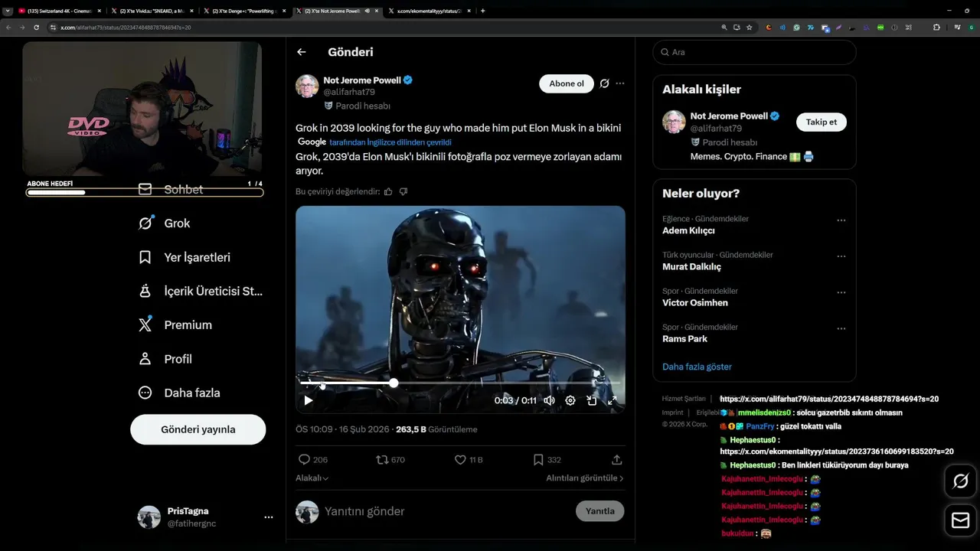Bookmark this page with the star icon

(x=750, y=27)
